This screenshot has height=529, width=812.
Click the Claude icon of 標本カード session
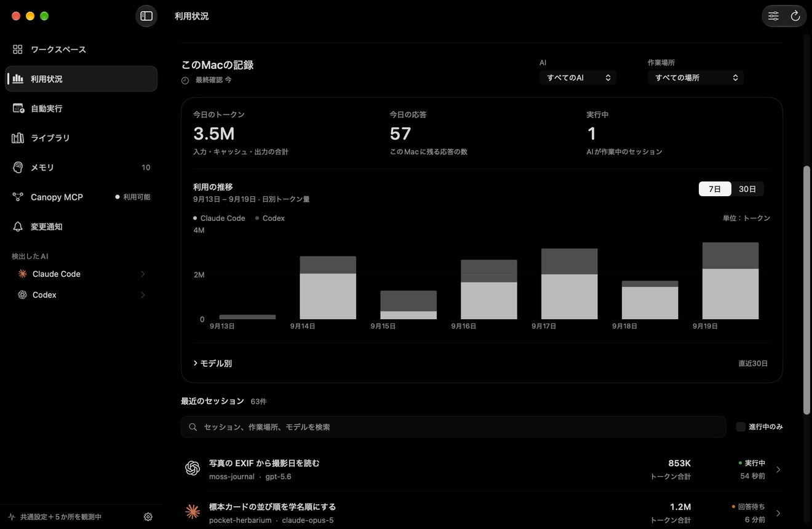193,512
